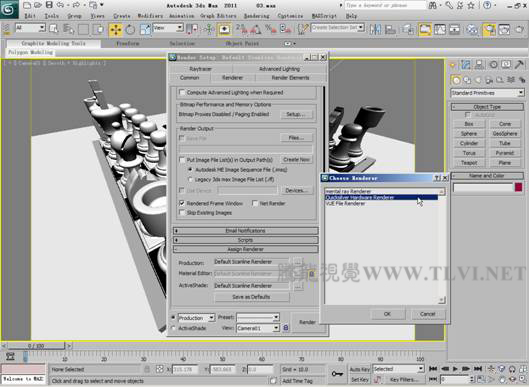The height and width of the screenshot is (387, 529).
Task: Enable Skip Existing Images
Action: pos(182,213)
